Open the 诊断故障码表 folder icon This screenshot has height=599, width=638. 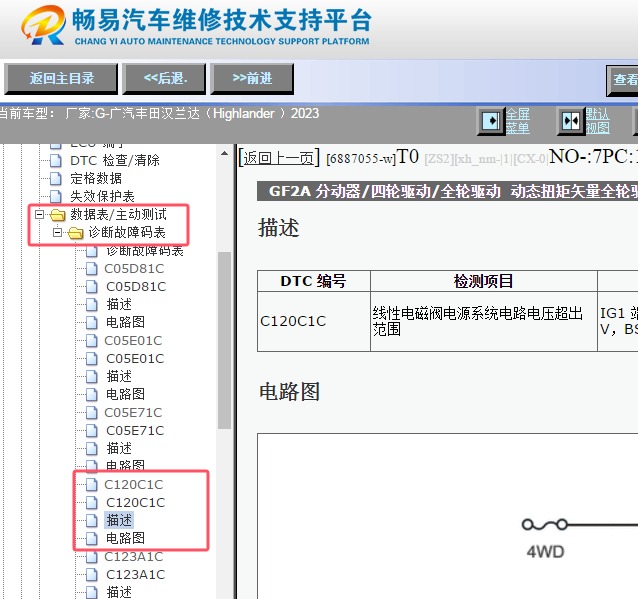pyautogui.click(x=76, y=233)
